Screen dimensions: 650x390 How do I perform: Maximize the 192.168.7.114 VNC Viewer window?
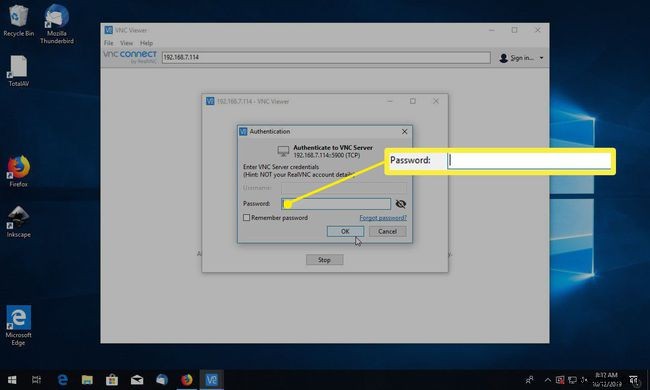413,101
